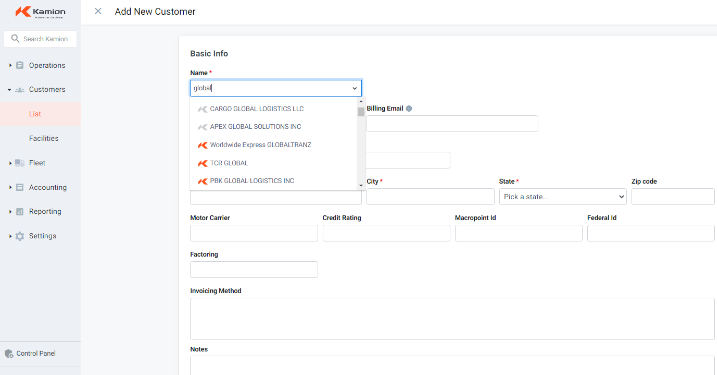Click the suggestion list scroll up arrow
Screen dimensions: 717x375
tap(361, 101)
